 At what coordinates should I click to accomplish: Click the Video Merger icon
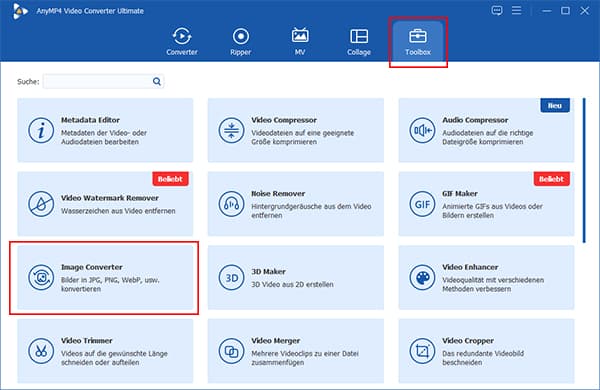click(231, 351)
